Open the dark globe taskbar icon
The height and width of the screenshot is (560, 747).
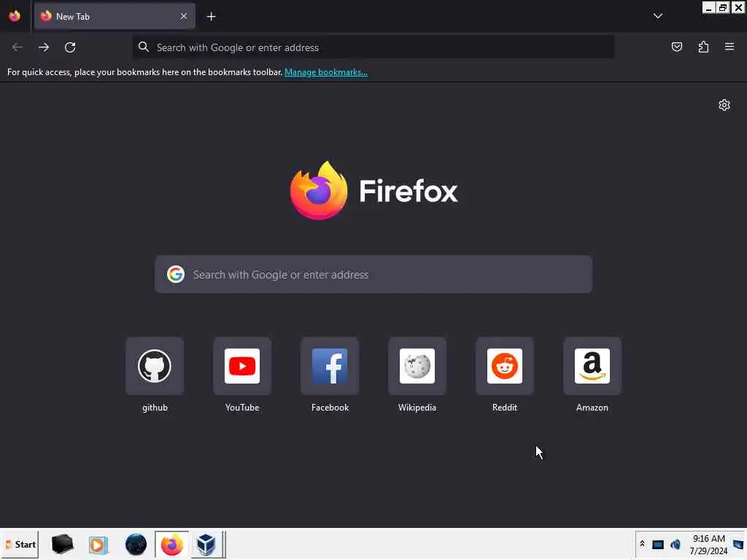tap(136, 544)
